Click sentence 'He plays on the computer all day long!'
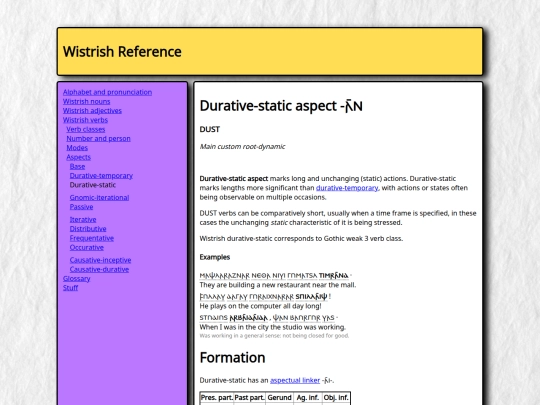Screen dimensions: 540x405 (260, 306)
